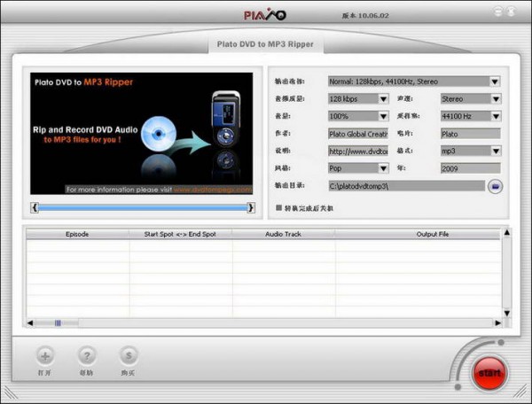Click the Output File column header

click(x=432, y=234)
